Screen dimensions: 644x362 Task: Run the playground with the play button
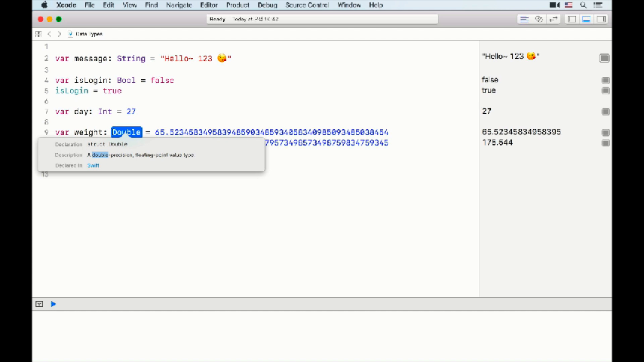pos(54,304)
